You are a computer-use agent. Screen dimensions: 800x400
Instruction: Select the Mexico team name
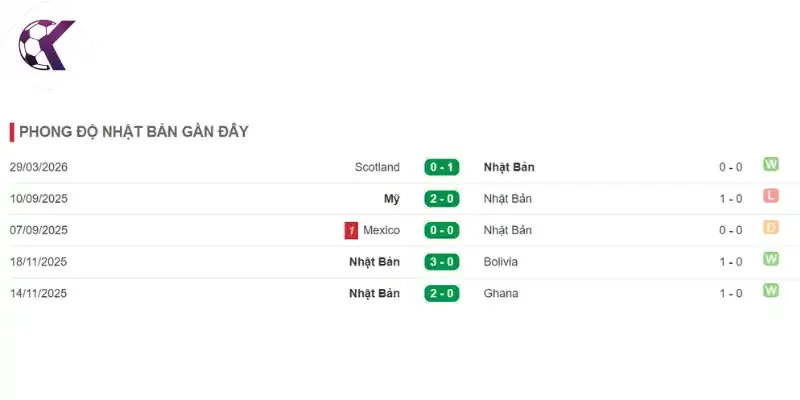click(382, 231)
